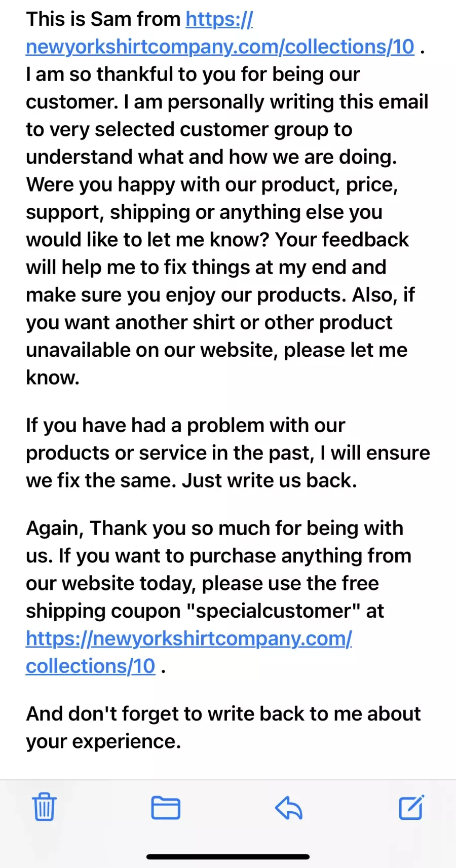The image size is (456, 868).
Task: Tap the home indicator bar
Action: click(228, 857)
